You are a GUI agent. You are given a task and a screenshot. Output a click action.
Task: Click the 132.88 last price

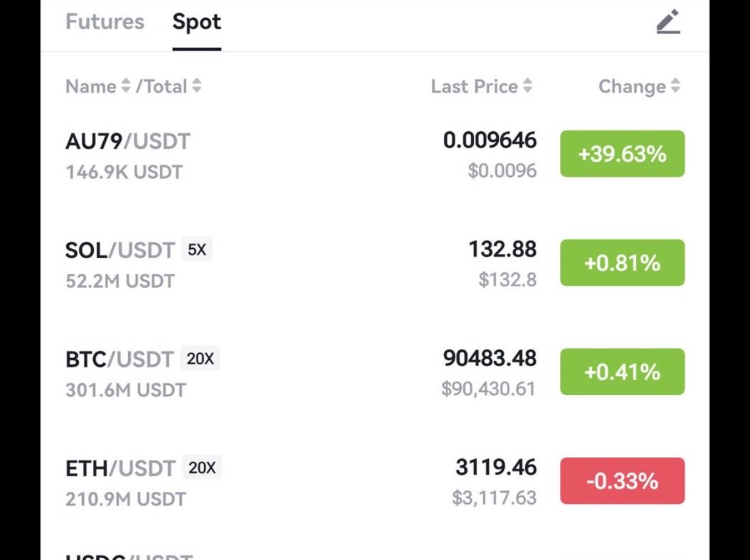click(x=502, y=249)
